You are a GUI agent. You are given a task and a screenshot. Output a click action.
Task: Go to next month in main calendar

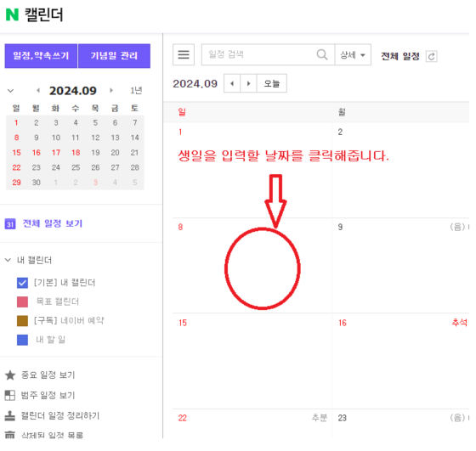(x=248, y=83)
